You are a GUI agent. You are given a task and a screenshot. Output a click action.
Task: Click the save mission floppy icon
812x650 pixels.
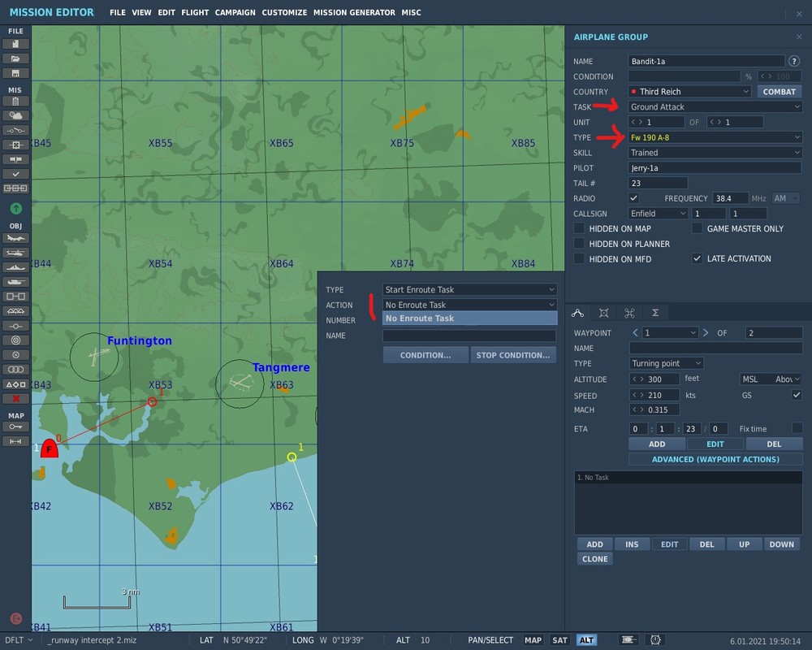coord(15,73)
